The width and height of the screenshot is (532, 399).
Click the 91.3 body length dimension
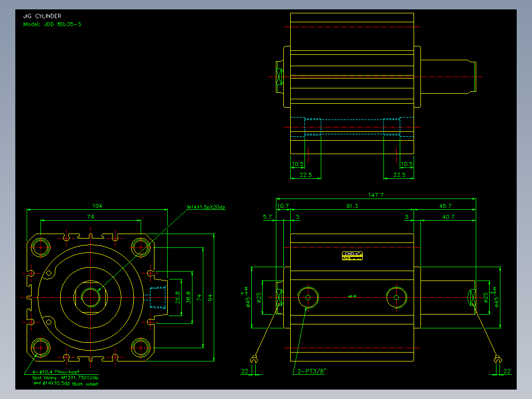click(x=352, y=206)
